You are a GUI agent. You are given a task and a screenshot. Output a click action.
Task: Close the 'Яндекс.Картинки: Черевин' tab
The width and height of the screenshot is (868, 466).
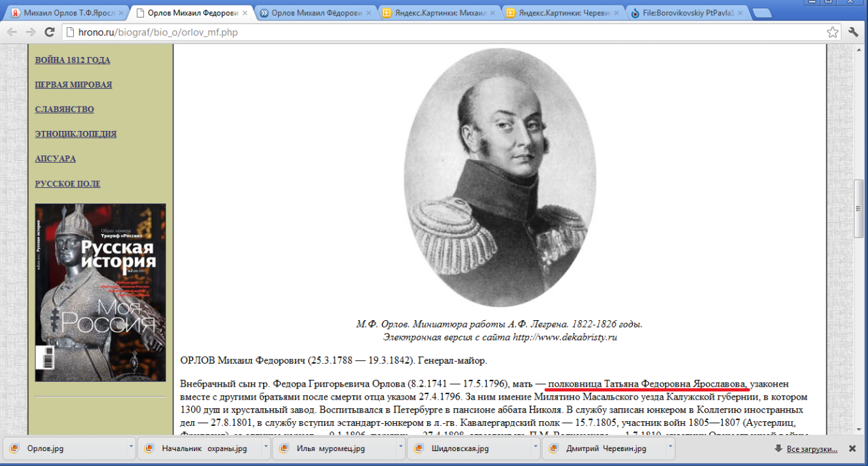tap(617, 13)
